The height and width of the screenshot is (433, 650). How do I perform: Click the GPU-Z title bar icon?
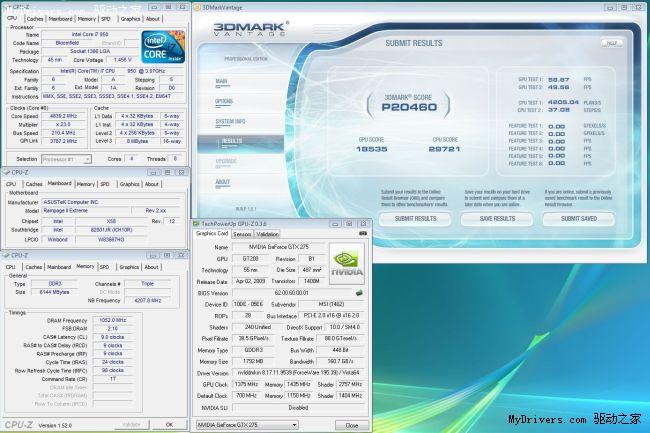[x=196, y=224]
